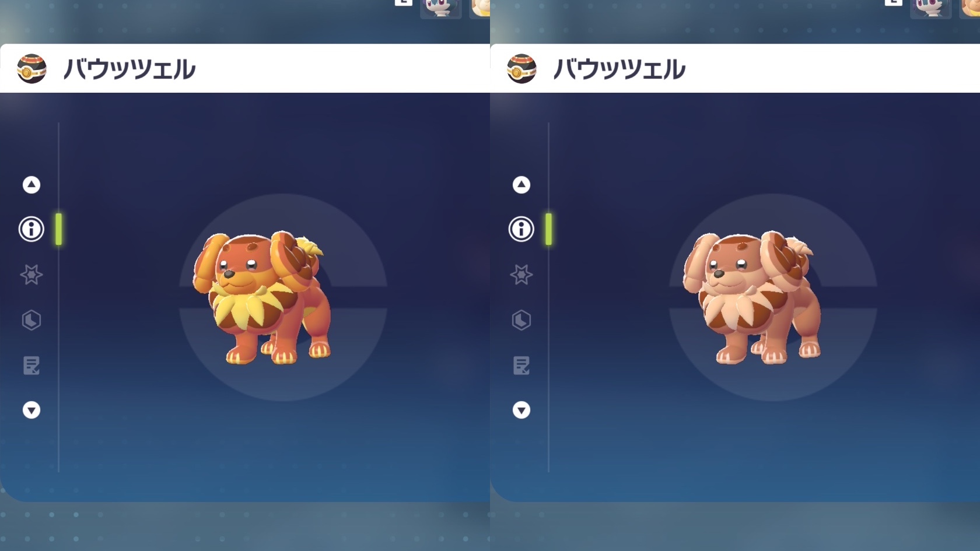Select the info tab icon in right panel

pos(521,229)
